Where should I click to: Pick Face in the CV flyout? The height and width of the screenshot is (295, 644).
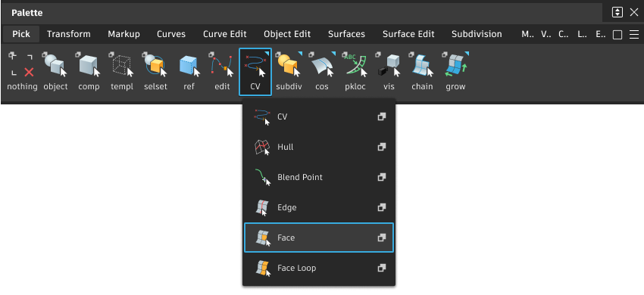point(319,238)
